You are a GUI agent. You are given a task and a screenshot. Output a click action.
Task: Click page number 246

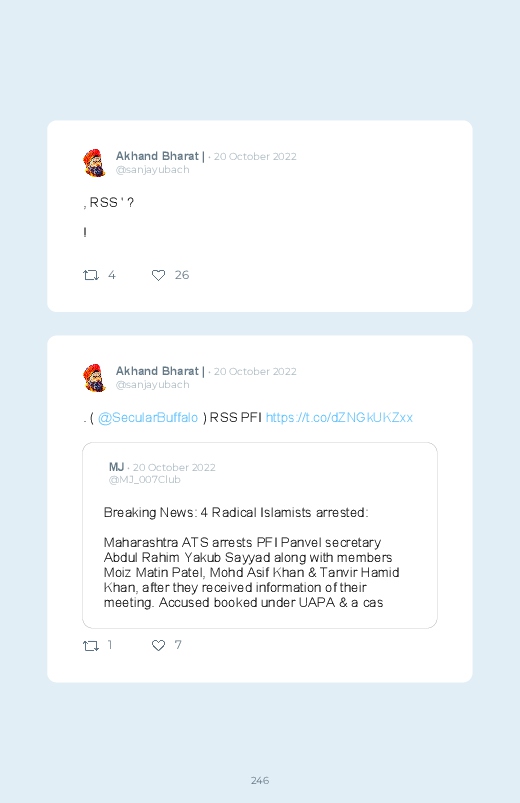(x=260, y=780)
